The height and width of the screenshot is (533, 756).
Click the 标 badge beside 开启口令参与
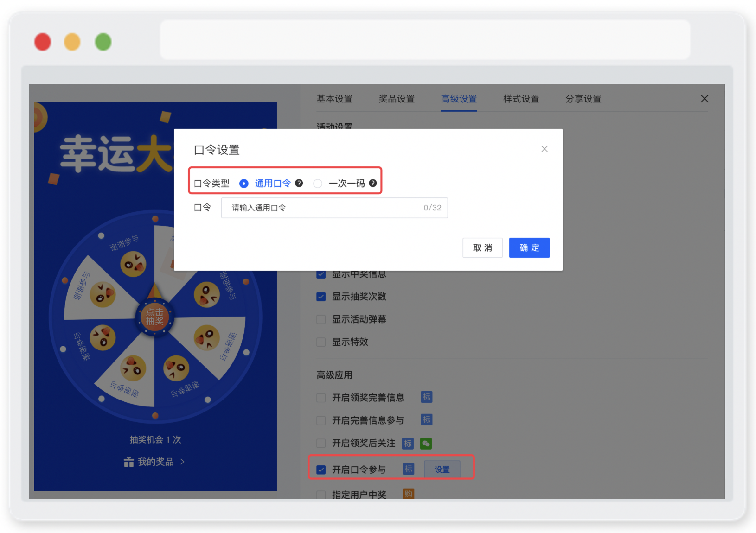click(408, 469)
